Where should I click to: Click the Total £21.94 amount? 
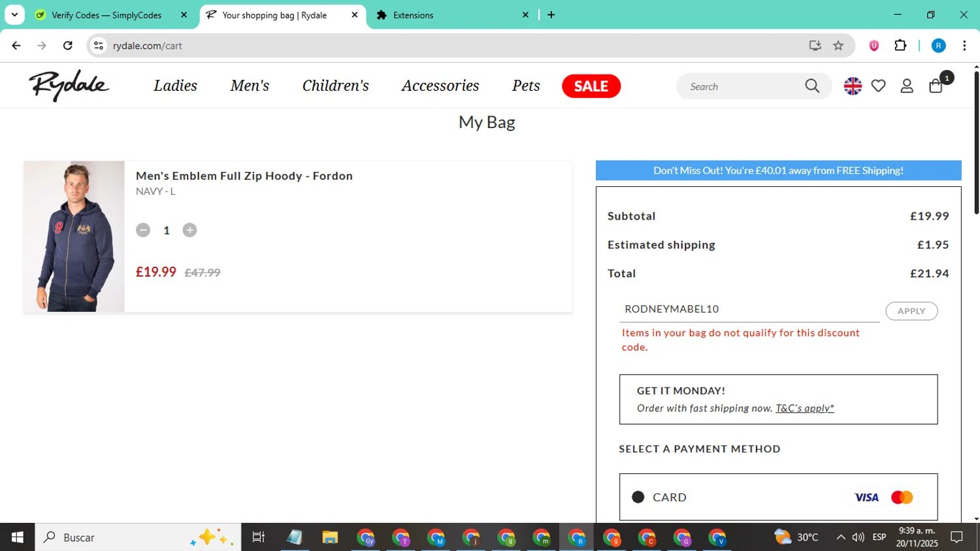click(x=930, y=274)
